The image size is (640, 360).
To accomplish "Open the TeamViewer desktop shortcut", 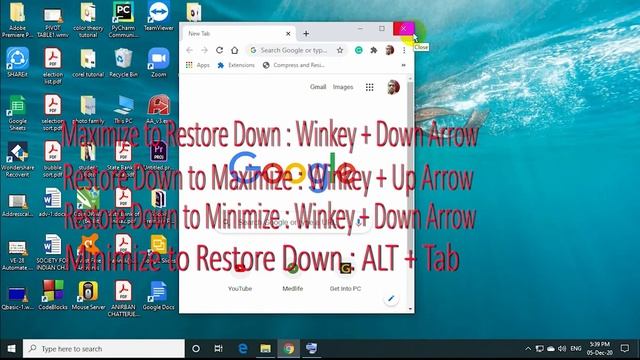I will coord(159,17).
